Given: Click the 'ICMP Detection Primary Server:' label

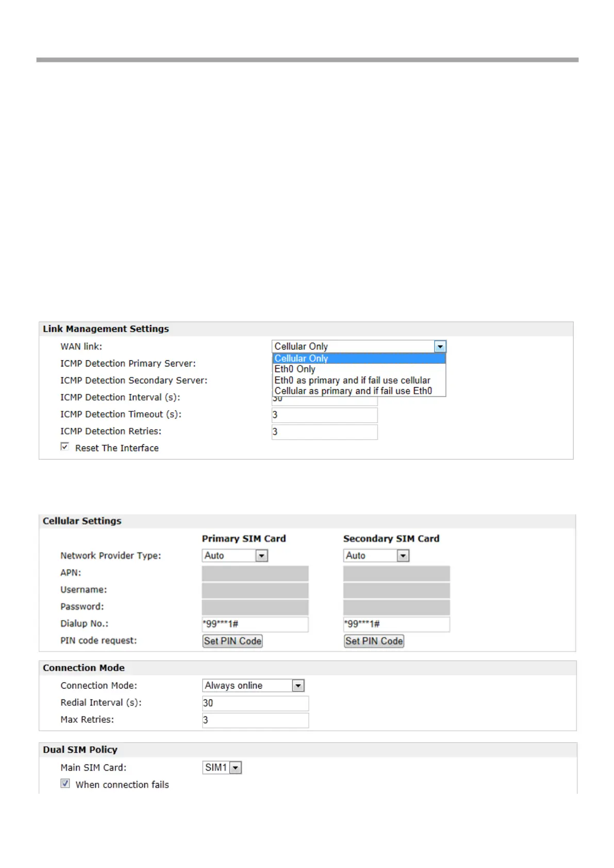Looking at the screenshot, I should tap(128, 363).
